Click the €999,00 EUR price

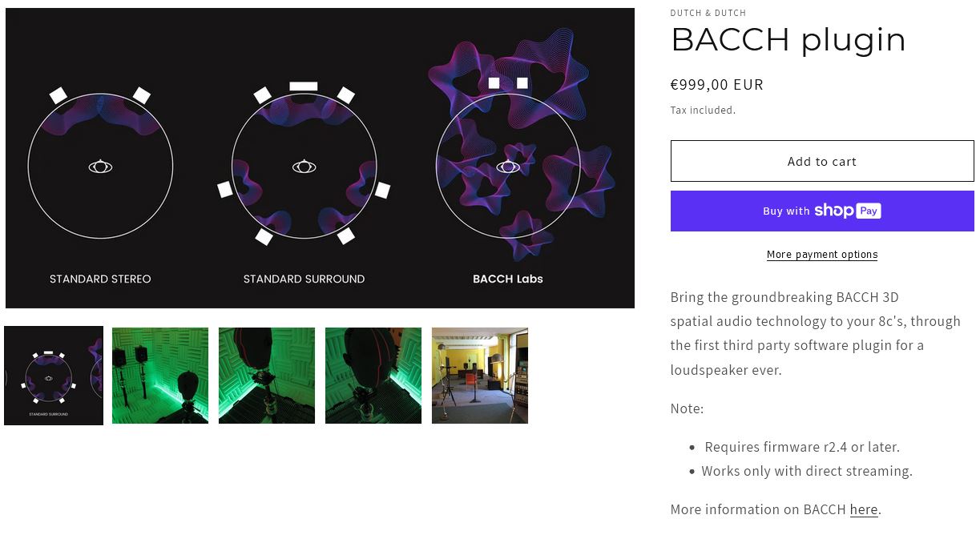point(716,84)
